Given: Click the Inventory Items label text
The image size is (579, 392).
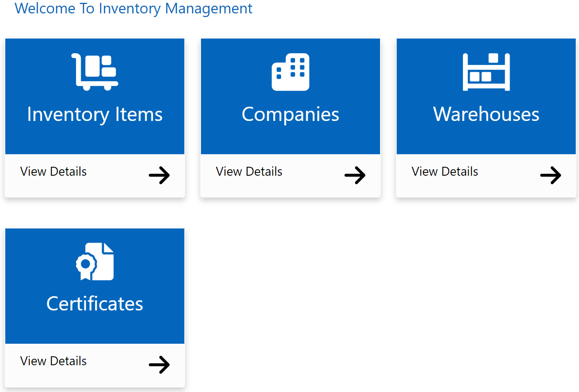Looking at the screenshot, I should click(94, 114).
